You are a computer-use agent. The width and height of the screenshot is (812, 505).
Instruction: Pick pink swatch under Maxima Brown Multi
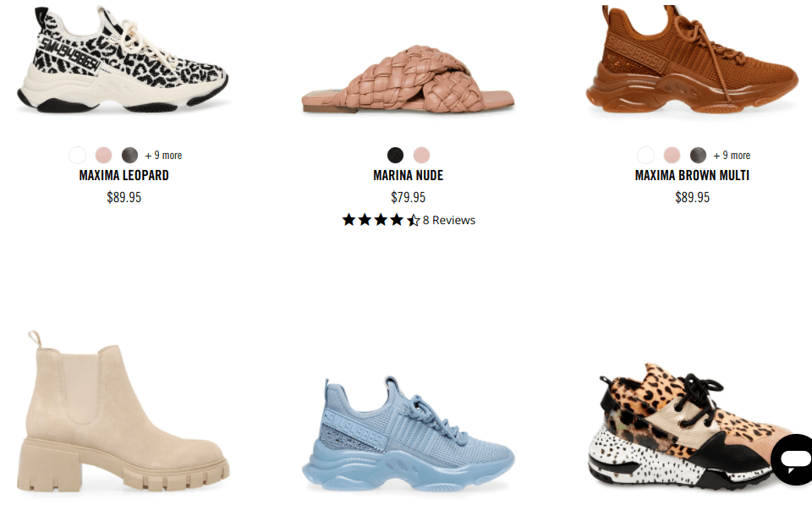(x=672, y=155)
